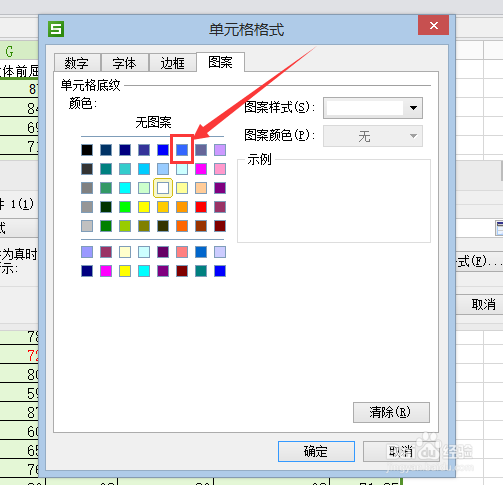
Task: Close the 单元格格式 dialog with the X
Action: (x=433, y=25)
